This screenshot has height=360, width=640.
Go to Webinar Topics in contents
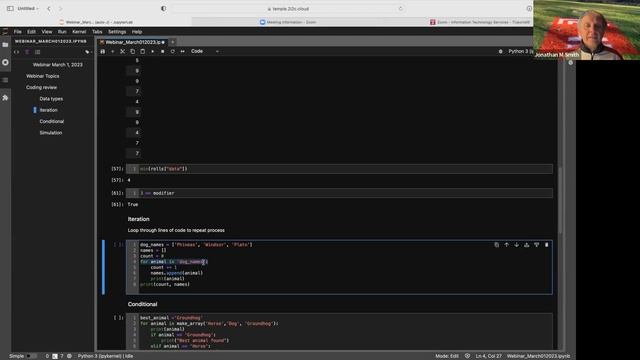[42, 76]
